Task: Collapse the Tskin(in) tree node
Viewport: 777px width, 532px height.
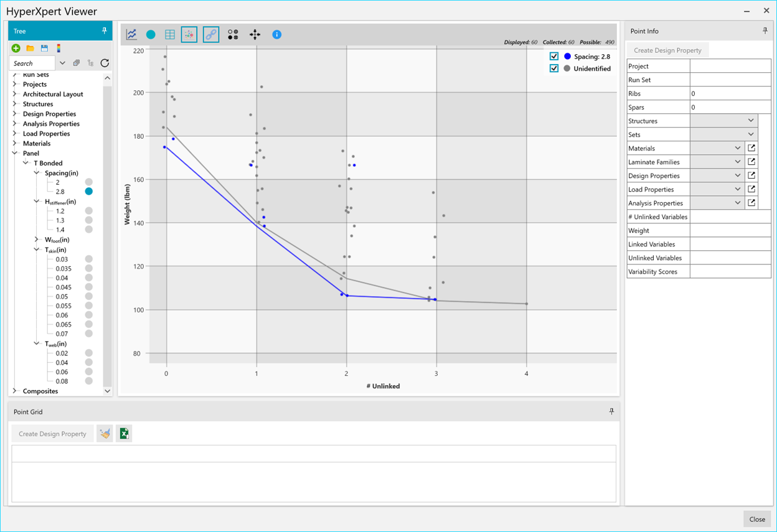Action: point(37,250)
